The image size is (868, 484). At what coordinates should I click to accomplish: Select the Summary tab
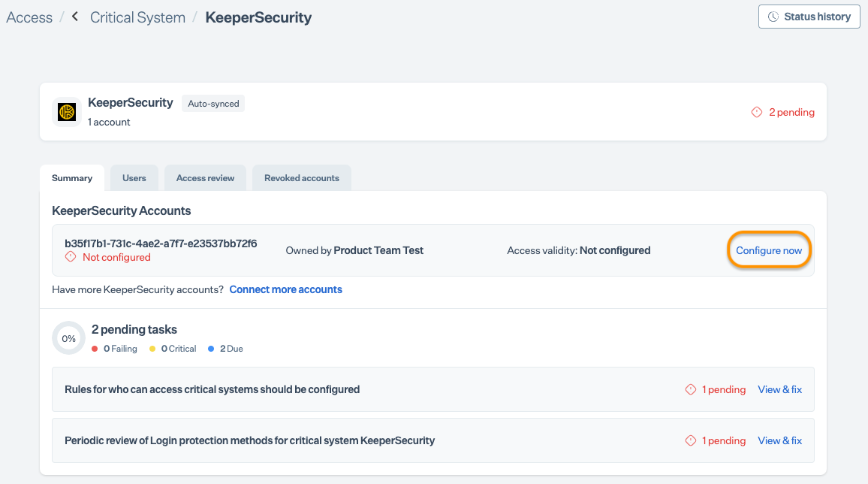pyautogui.click(x=72, y=178)
